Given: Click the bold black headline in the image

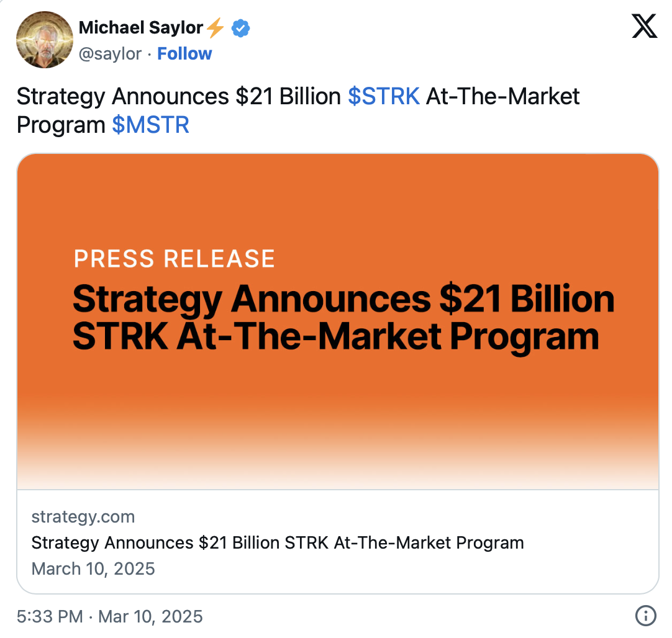Looking at the screenshot, I should [343, 318].
